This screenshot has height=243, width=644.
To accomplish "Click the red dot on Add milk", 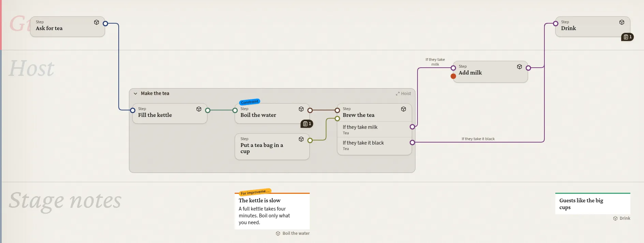I will pos(453,76).
